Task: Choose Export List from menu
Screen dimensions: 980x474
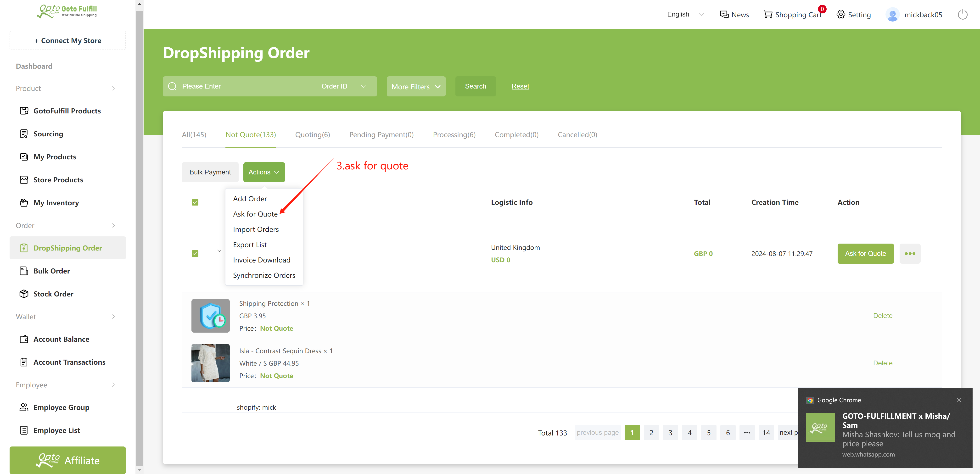Action: (250, 245)
